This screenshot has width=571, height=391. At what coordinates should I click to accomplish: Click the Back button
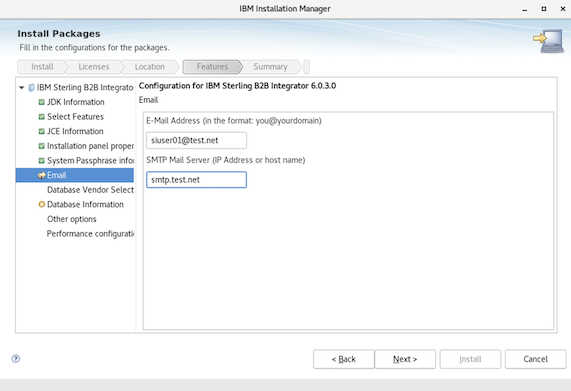[x=343, y=359]
